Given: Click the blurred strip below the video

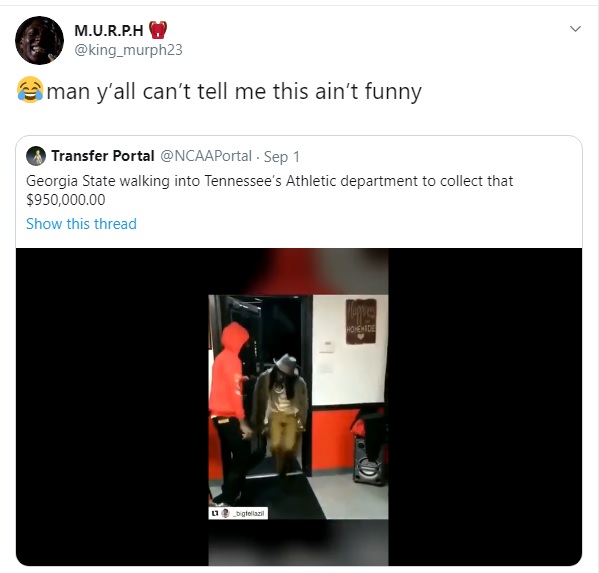Looking at the screenshot, I should (x=298, y=542).
